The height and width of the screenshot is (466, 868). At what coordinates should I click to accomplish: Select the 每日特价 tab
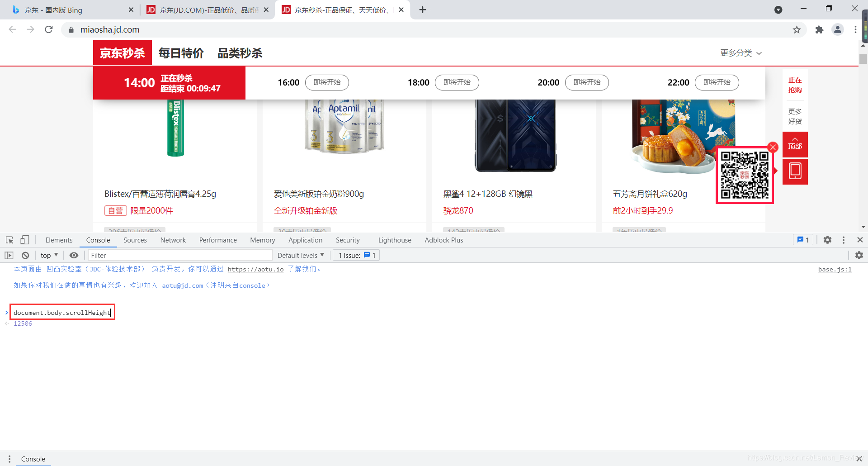(x=180, y=53)
